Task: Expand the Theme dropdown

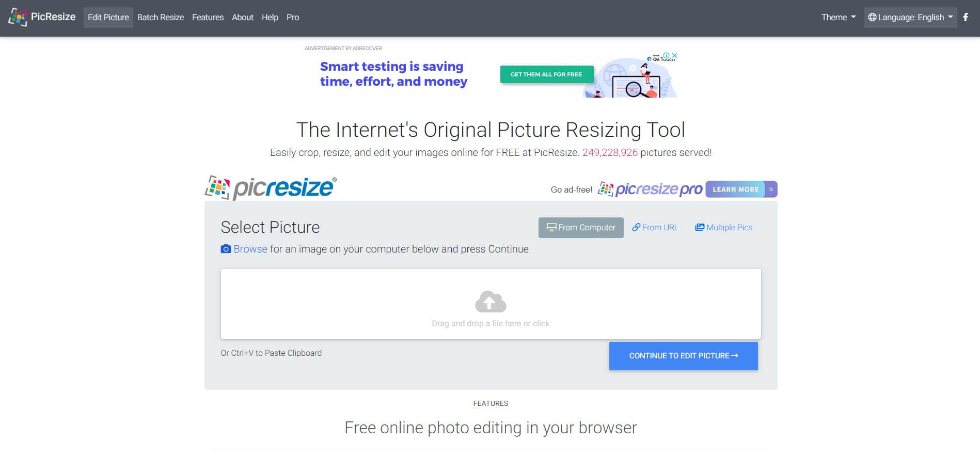Action: click(x=838, y=17)
